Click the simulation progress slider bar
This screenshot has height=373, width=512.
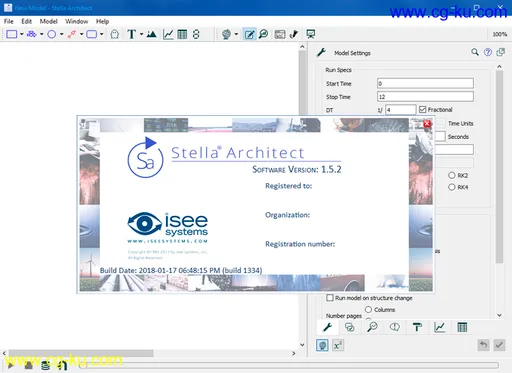click(x=290, y=365)
